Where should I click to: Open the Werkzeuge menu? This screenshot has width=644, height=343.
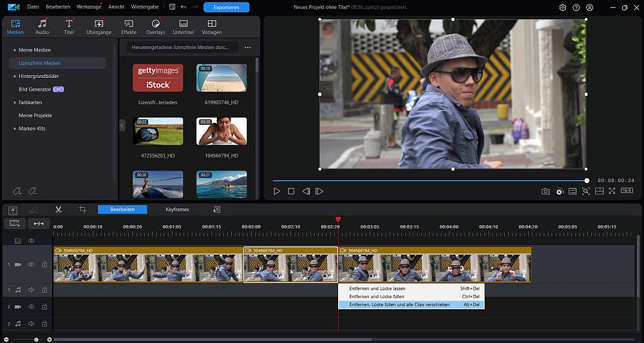[88, 8]
